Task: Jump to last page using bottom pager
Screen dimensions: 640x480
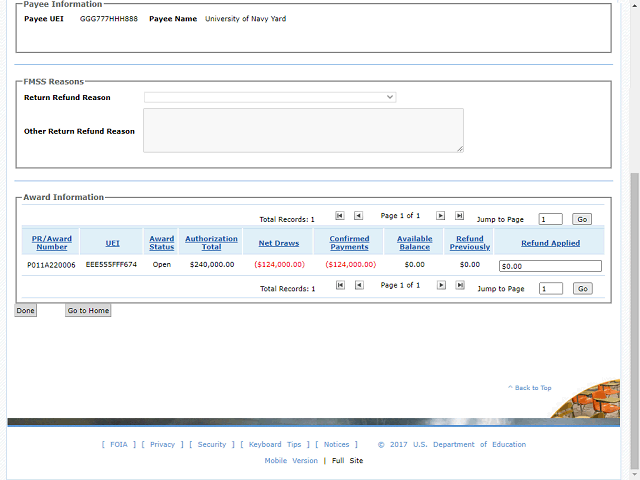Action: pos(459,285)
